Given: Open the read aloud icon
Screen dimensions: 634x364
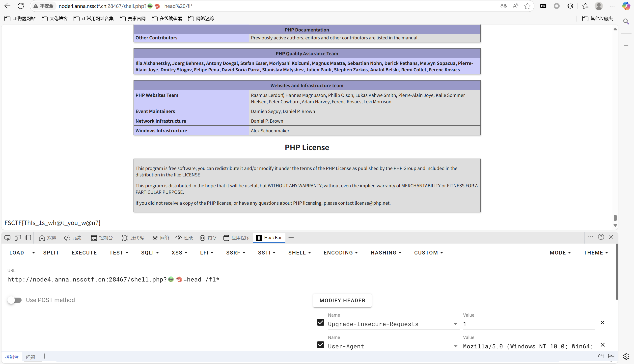Looking at the screenshot, I should click(515, 6).
